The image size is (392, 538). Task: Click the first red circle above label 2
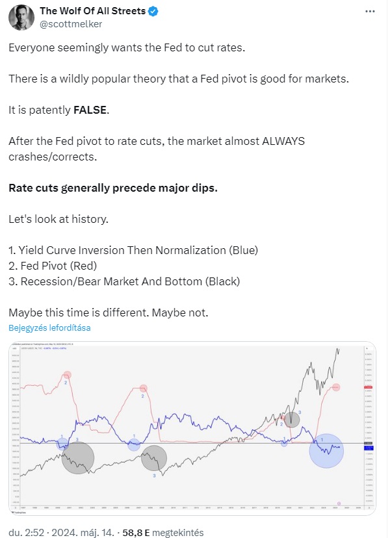(67, 375)
